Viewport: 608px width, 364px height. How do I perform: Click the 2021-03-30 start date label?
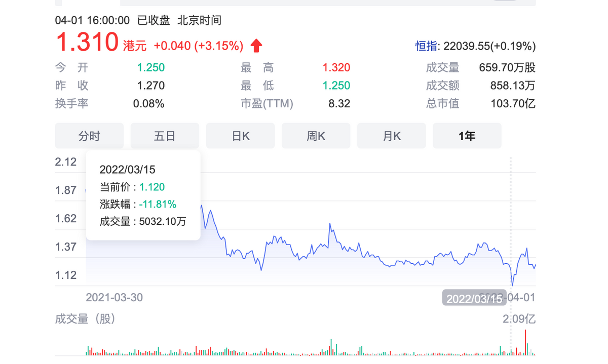tap(114, 297)
